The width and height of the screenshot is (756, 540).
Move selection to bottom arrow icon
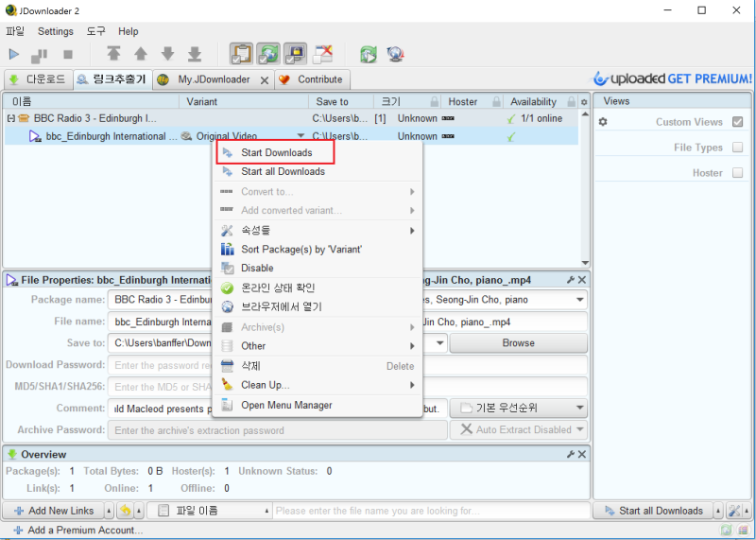(195, 54)
